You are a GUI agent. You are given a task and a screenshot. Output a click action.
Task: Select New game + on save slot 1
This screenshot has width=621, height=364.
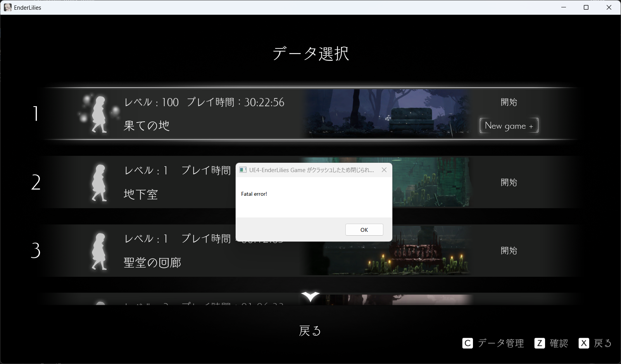point(509,126)
